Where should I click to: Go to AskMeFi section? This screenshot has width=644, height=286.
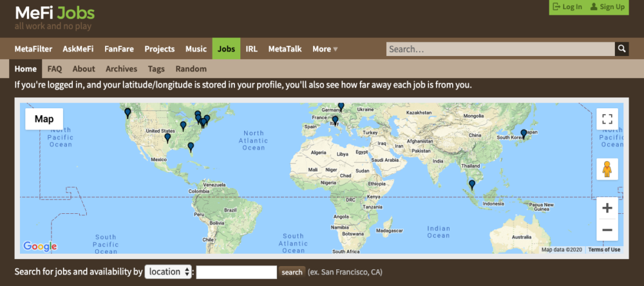[x=78, y=49]
